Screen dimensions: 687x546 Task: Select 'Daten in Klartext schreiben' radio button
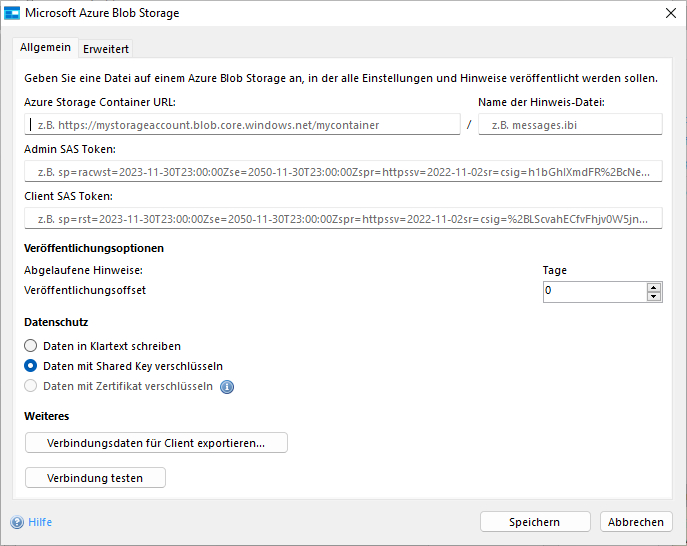tap(31, 345)
